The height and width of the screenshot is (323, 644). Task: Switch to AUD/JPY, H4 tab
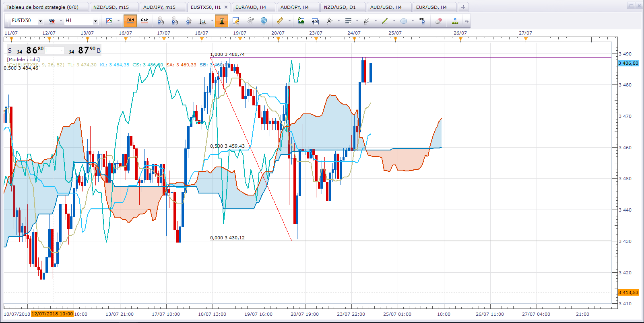[x=298, y=7]
